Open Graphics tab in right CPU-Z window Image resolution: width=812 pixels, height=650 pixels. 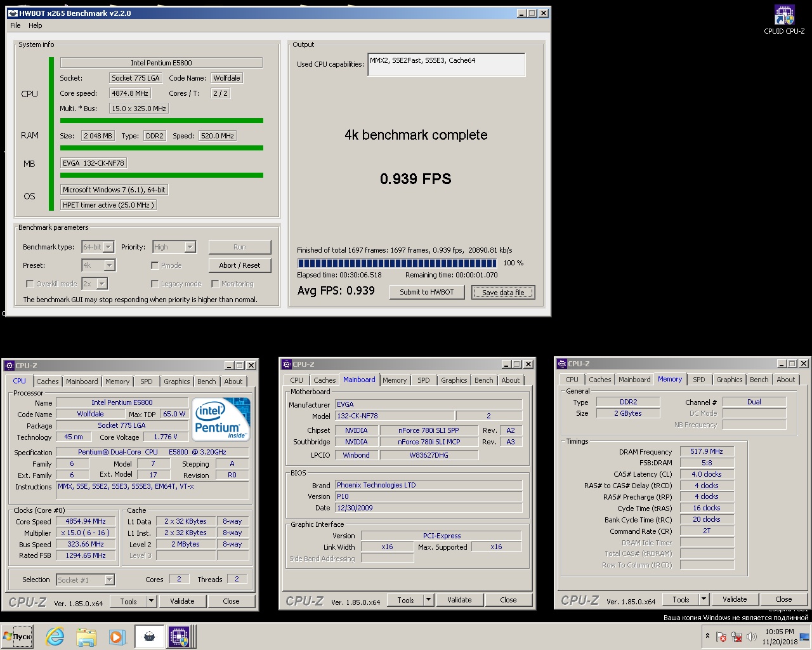[x=730, y=380]
